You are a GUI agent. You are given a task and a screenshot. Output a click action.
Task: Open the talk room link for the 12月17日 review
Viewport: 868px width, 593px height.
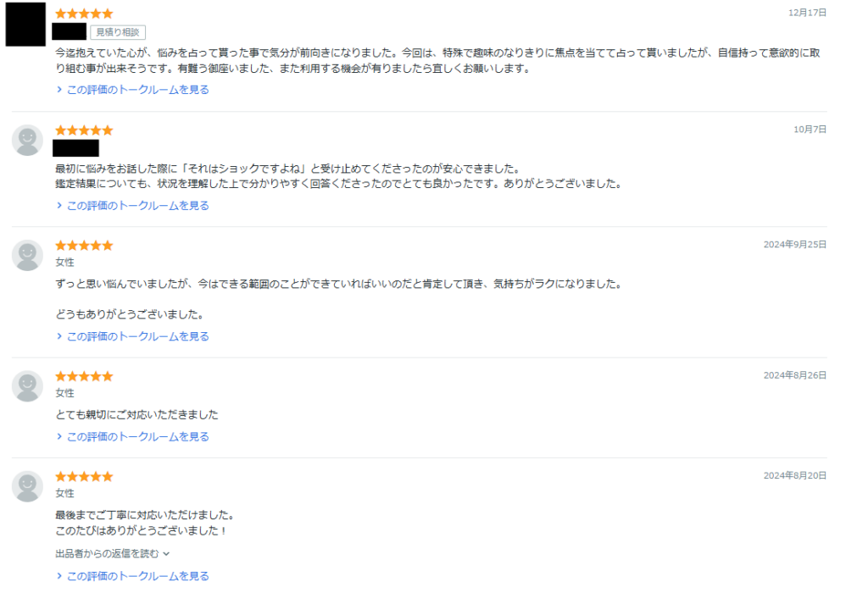[137, 90]
